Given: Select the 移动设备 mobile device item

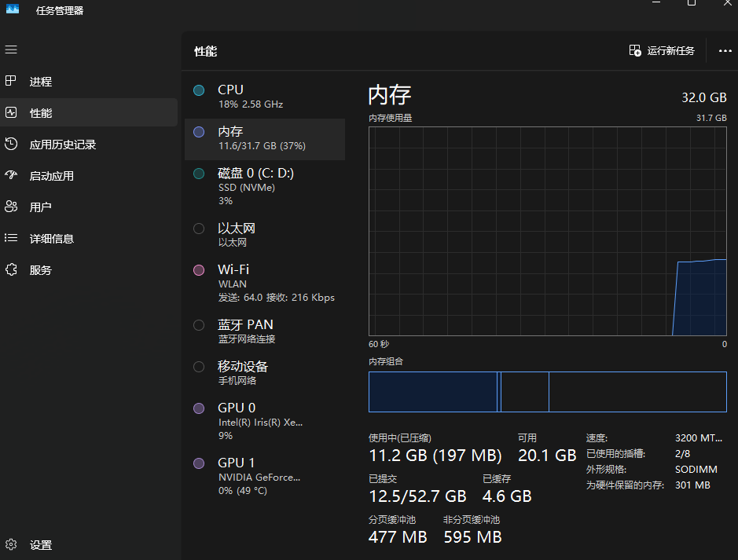Looking at the screenshot, I should pyautogui.click(x=265, y=373).
